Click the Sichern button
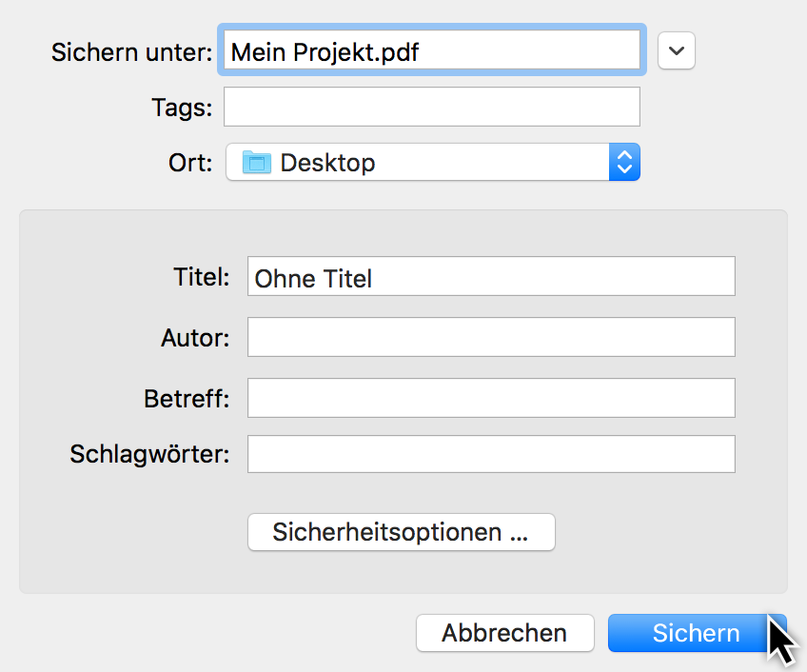807x672 pixels. (696, 633)
